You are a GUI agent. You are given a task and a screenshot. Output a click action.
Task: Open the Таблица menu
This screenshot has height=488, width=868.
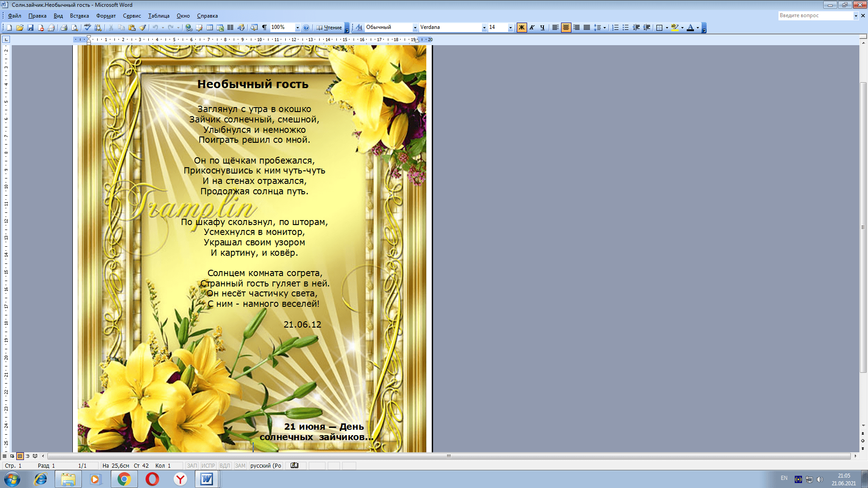159,16
